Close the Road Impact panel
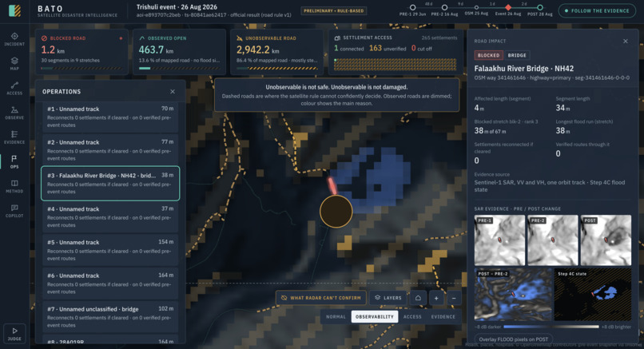The height and width of the screenshot is (349, 644). [625, 41]
